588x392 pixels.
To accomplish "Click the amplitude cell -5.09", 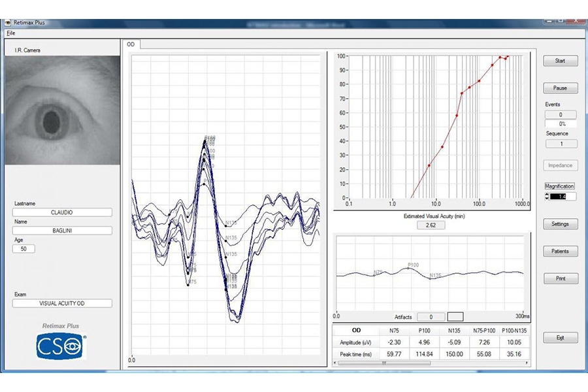I will [x=454, y=342].
